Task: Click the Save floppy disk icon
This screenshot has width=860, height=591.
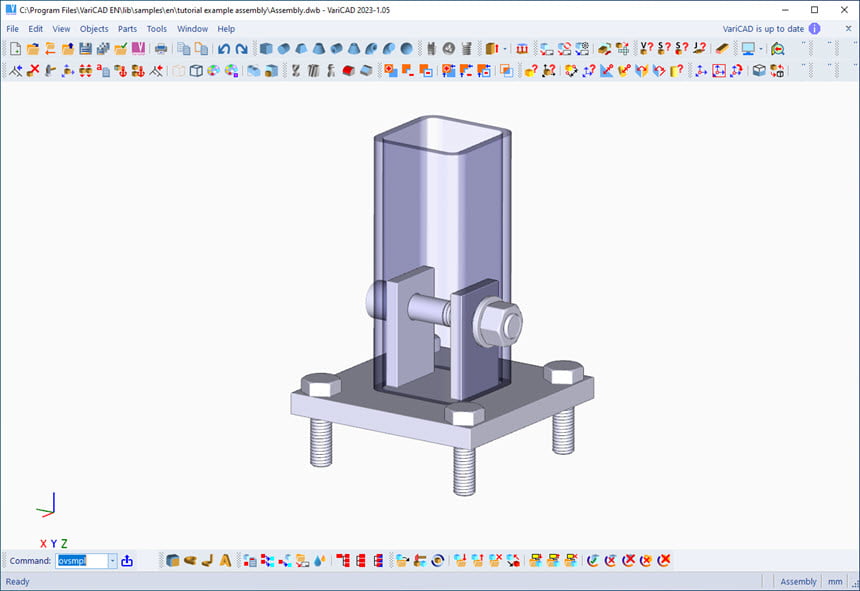Action: [86, 49]
